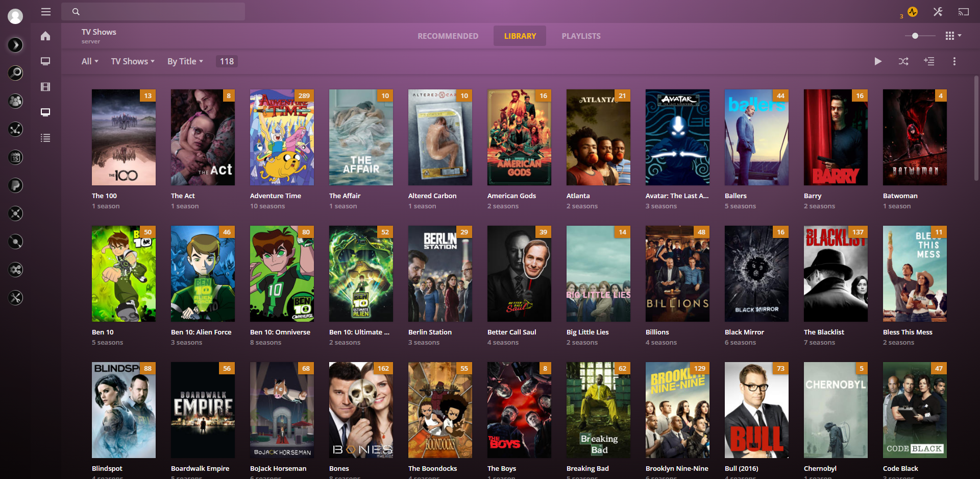Play all TV shows
The height and width of the screenshot is (479, 980).
point(878,61)
